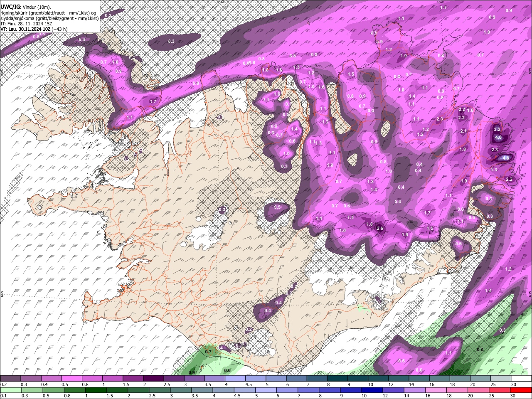Click the '4.0' precipitation value on the map
This screenshot has height=399, width=532.
499,138
